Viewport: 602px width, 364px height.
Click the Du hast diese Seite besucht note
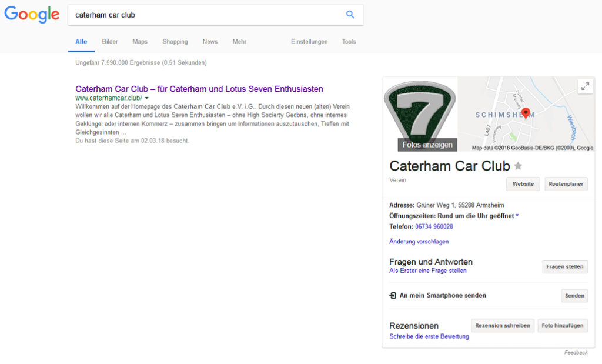point(132,141)
